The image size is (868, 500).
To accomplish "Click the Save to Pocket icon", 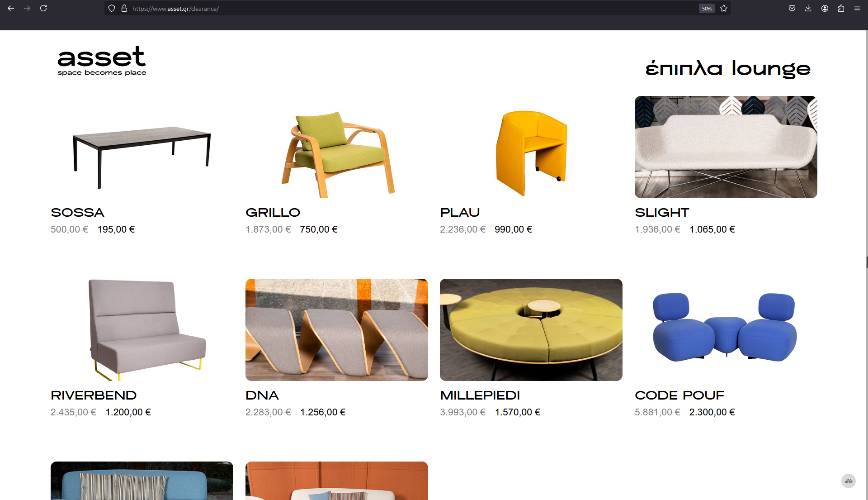I will [x=792, y=8].
